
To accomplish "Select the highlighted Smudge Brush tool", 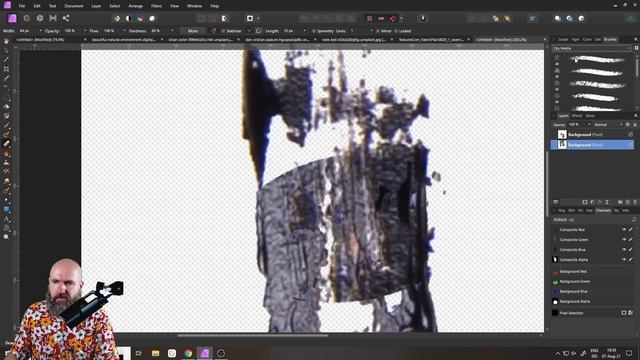I will [x=6, y=144].
